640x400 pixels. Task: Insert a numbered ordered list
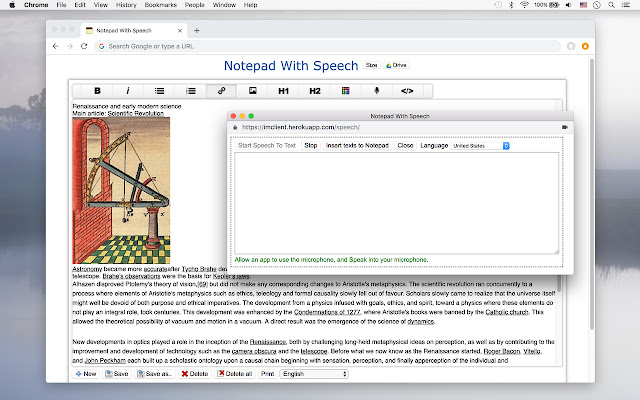[191, 91]
